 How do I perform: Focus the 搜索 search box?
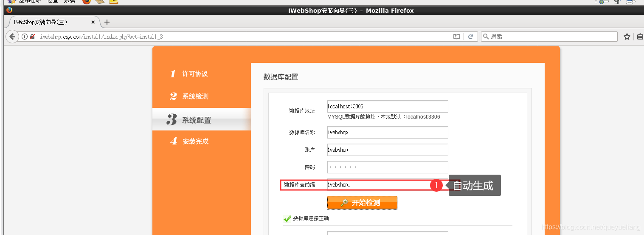(549, 37)
